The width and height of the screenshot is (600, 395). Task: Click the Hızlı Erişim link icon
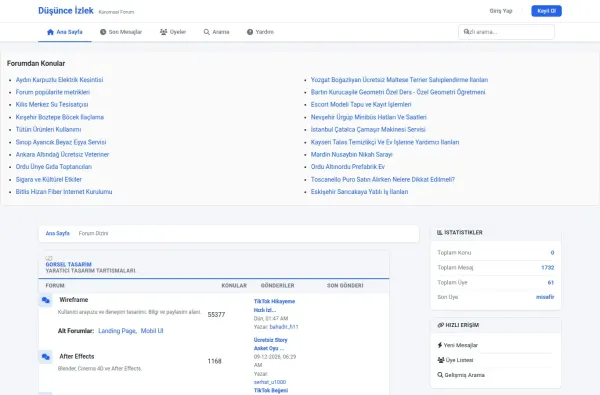coord(440,325)
